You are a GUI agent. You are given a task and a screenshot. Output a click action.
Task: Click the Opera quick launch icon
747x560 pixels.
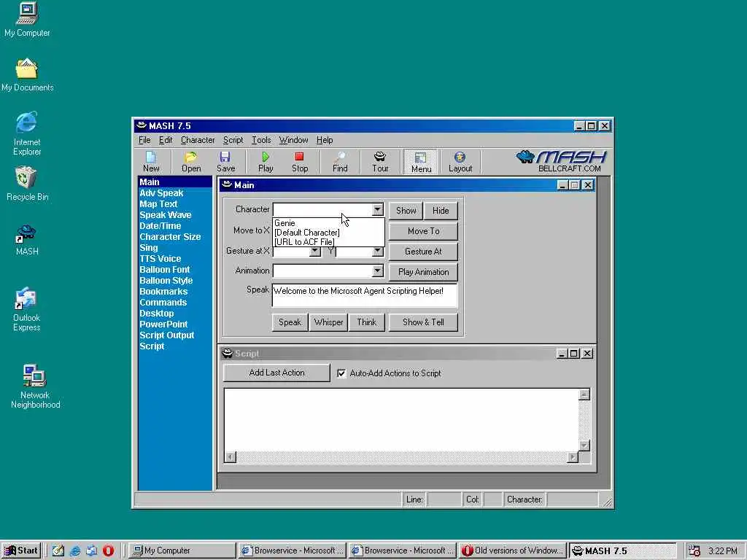108,551
